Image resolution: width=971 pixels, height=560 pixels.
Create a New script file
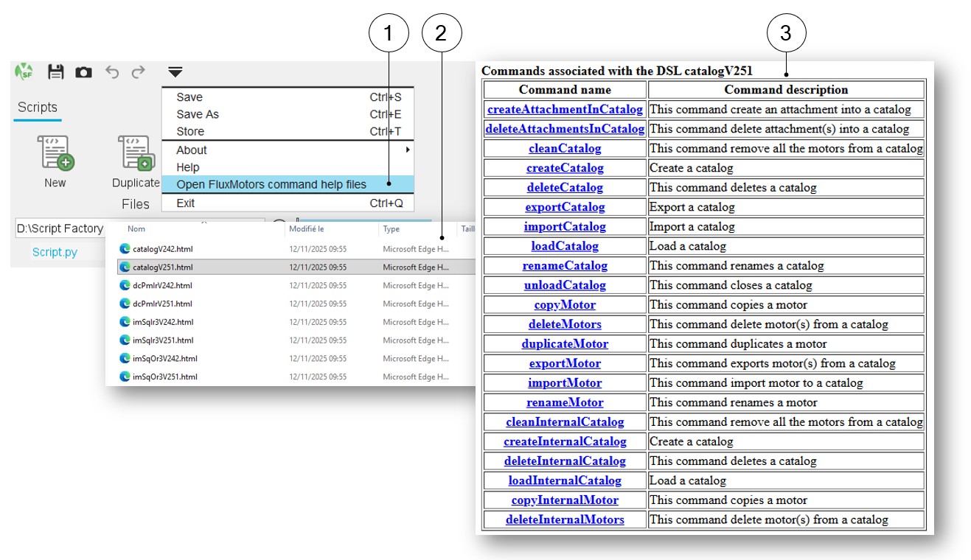55,161
